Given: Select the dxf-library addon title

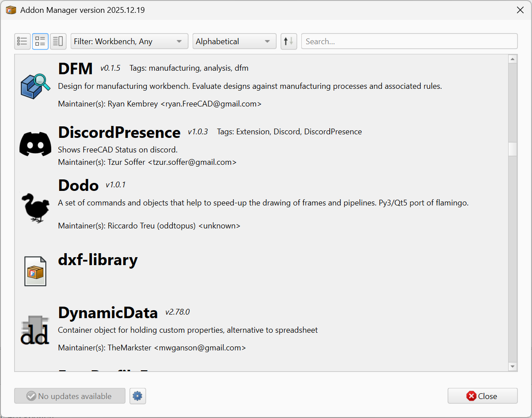Looking at the screenshot, I should point(98,260).
